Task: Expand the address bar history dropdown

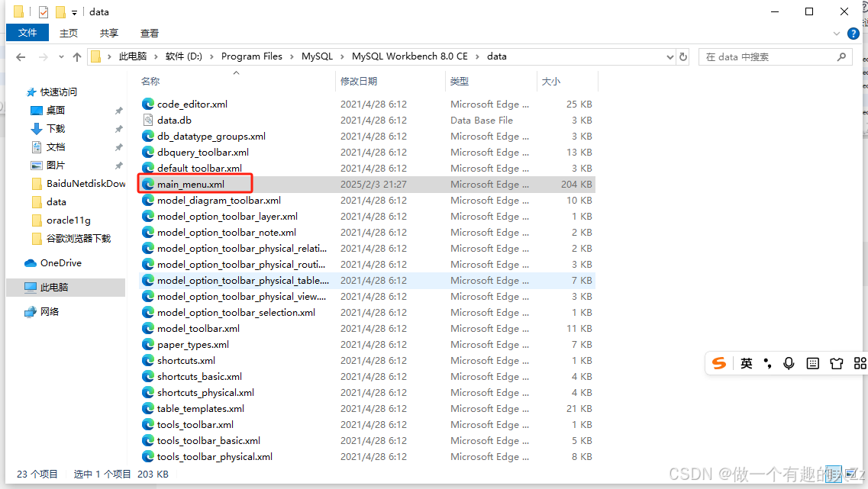Action: [x=670, y=56]
